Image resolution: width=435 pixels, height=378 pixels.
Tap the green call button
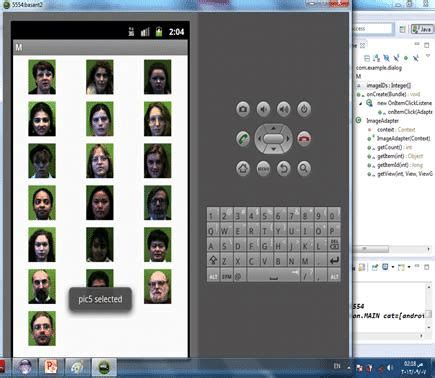pos(243,138)
